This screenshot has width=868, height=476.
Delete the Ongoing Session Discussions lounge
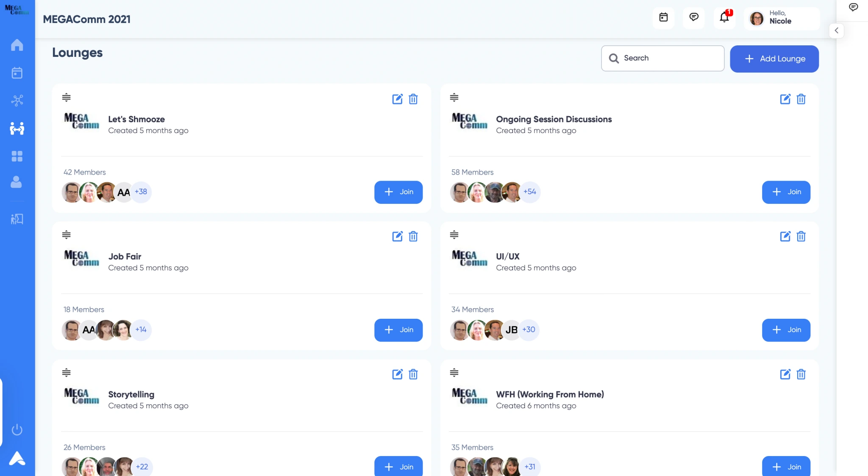[801, 99]
